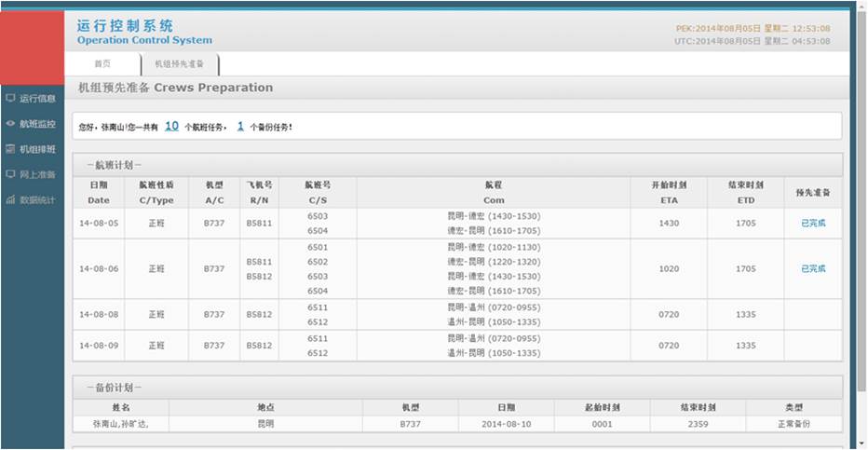Open 已完成 link for 14-08-05 flight
868x450 pixels.
click(813, 223)
